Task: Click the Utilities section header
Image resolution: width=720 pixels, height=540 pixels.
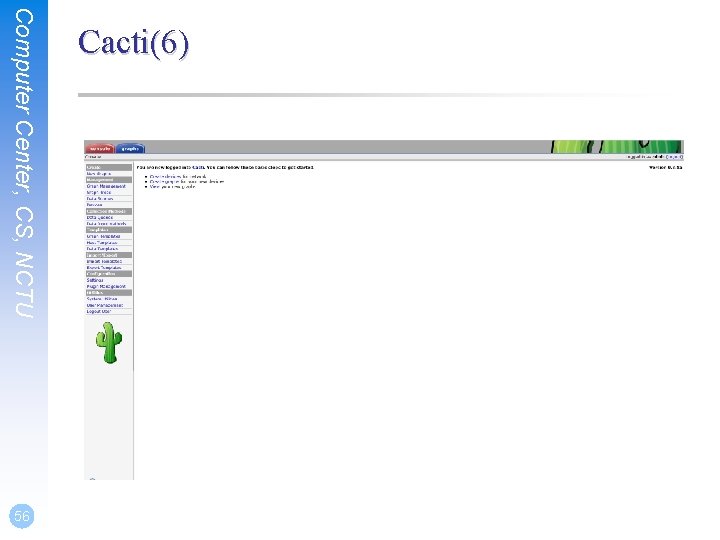Action: point(109,292)
